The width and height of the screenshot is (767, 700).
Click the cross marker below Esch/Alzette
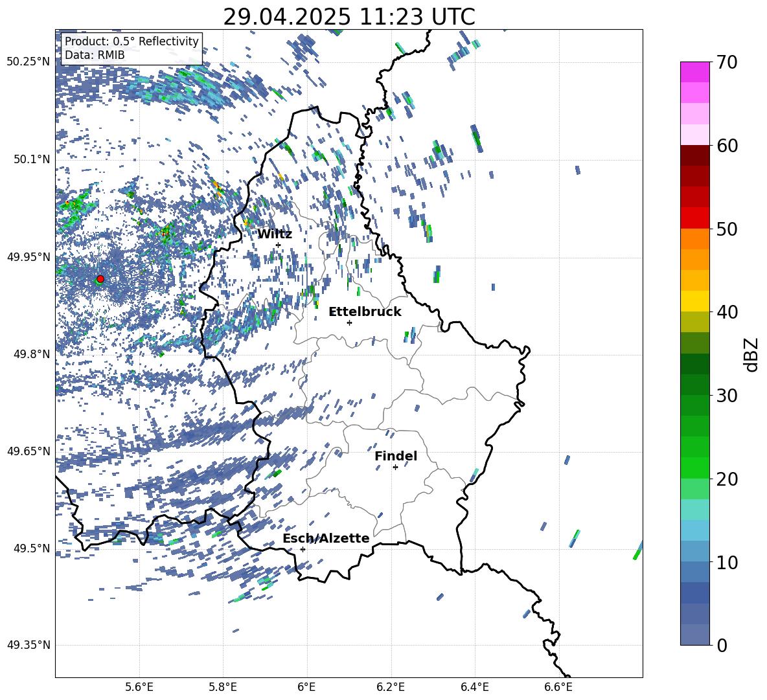click(x=303, y=549)
